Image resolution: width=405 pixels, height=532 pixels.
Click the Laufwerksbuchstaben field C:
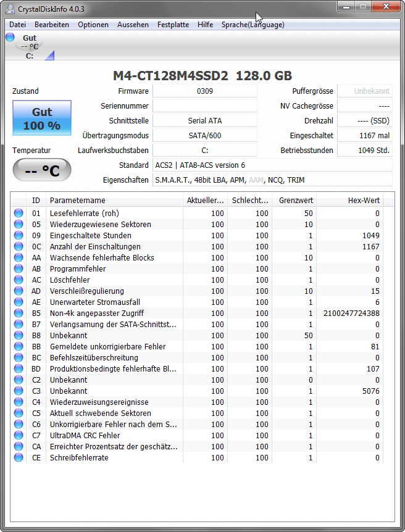tap(205, 151)
